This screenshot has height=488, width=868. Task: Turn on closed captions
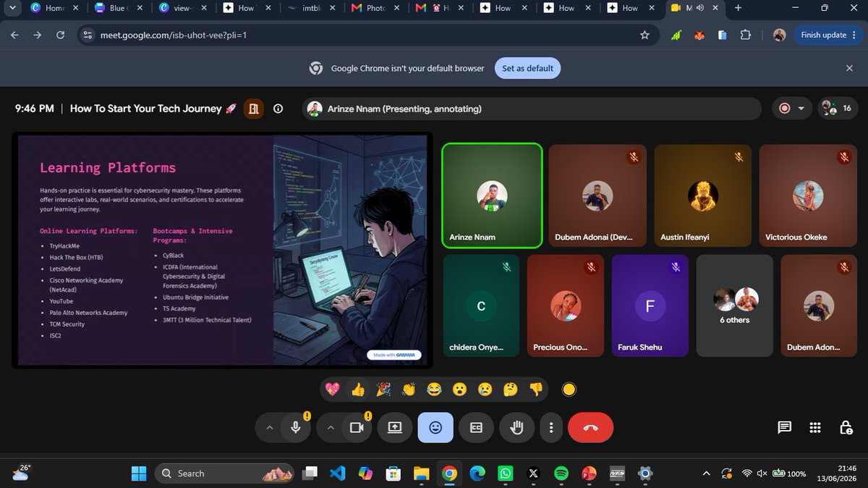point(476,427)
